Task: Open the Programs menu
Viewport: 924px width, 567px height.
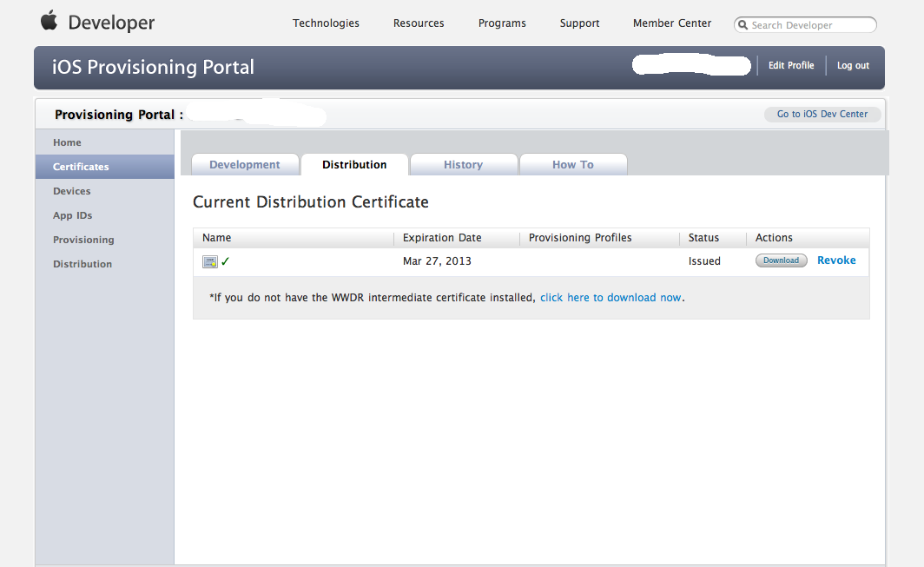Action: pyautogui.click(x=502, y=23)
